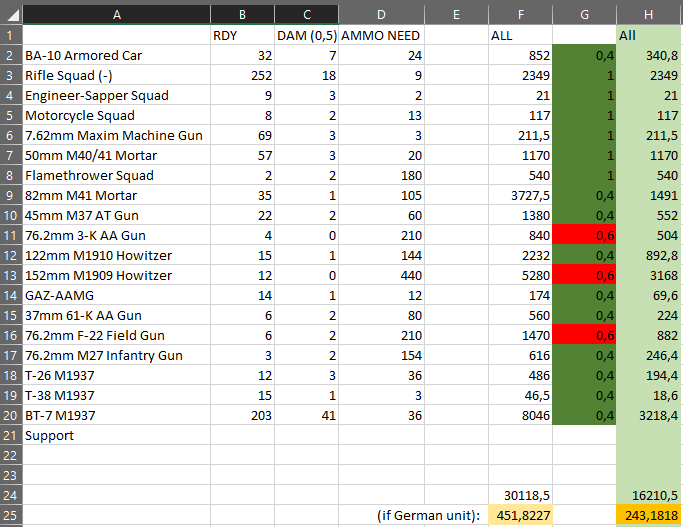This screenshot has width=683, height=527.
Task: Click DAM value 41 in BT-7 row
Action: (x=307, y=416)
